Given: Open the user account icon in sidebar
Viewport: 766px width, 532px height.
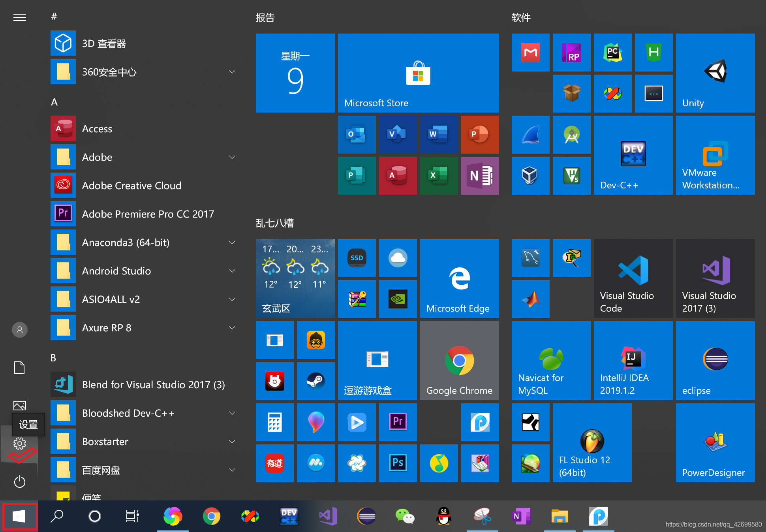Looking at the screenshot, I should [19, 329].
